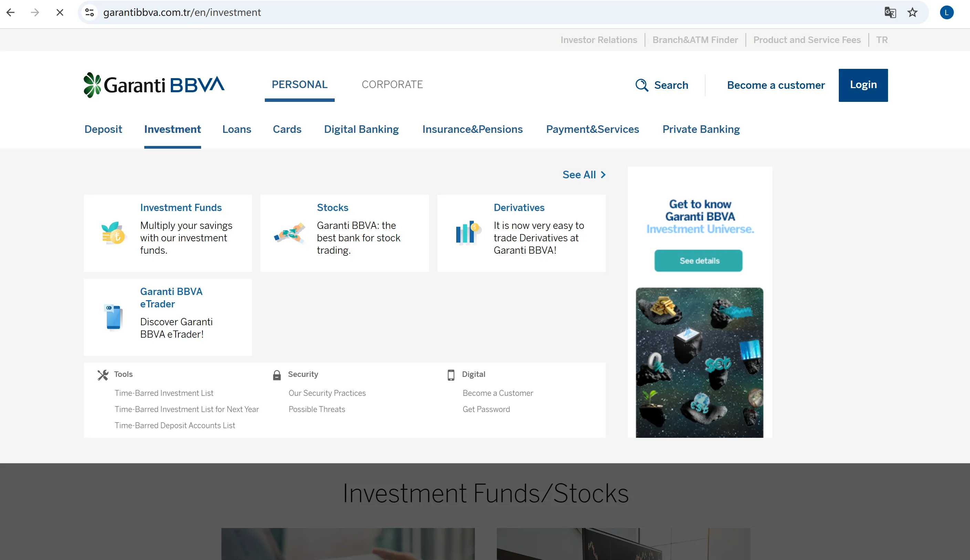The height and width of the screenshot is (560, 970).
Task: Open the Payment&Services menu
Action: click(x=593, y=129)
